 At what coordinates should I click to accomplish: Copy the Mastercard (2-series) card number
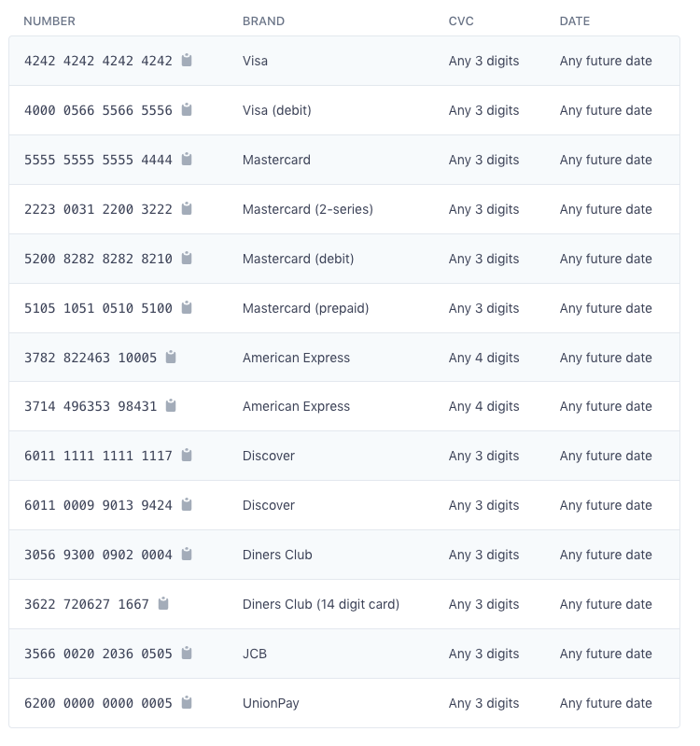pyautogui.click(x=187, y=208)
